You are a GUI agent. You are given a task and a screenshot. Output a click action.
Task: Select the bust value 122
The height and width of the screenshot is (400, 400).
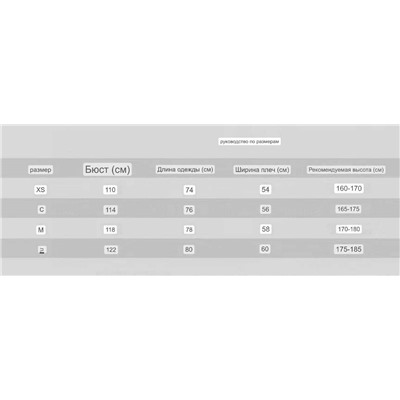coord(111,250)
